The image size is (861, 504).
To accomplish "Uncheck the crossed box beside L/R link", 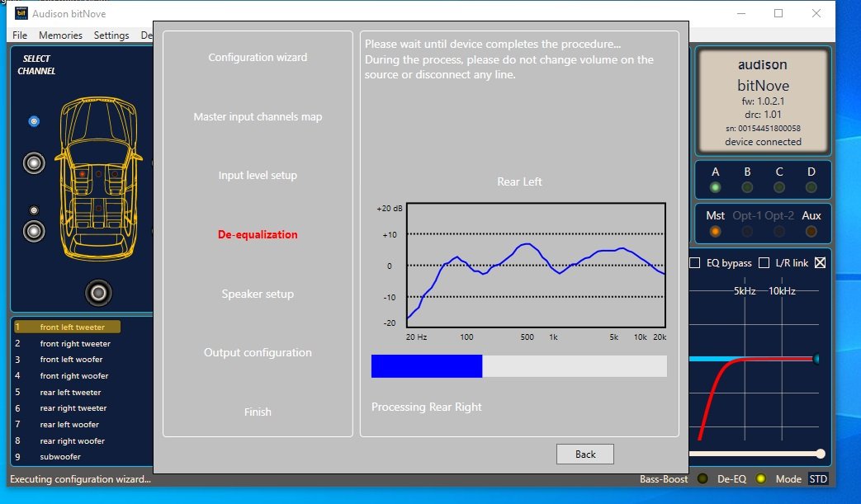I will [x=820, y=263].
